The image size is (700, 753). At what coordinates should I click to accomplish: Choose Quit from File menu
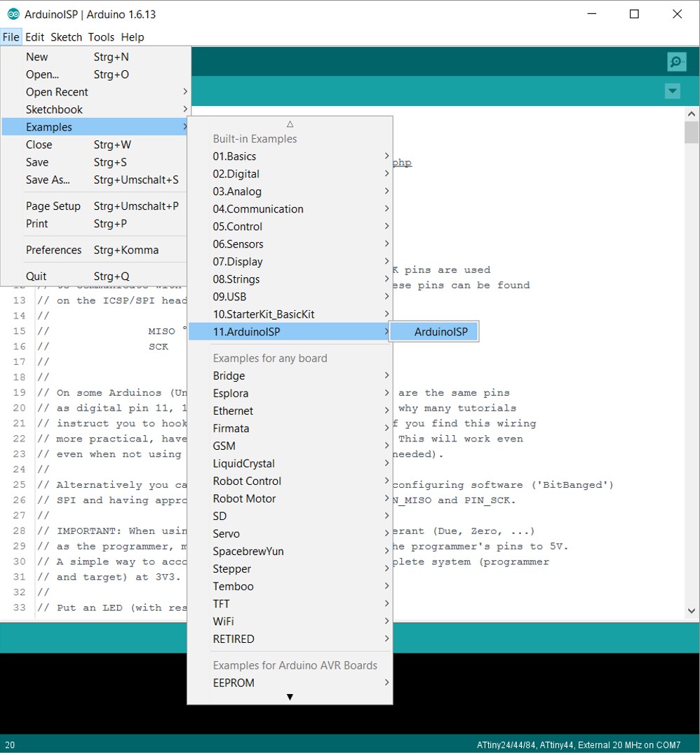point(95,276)
